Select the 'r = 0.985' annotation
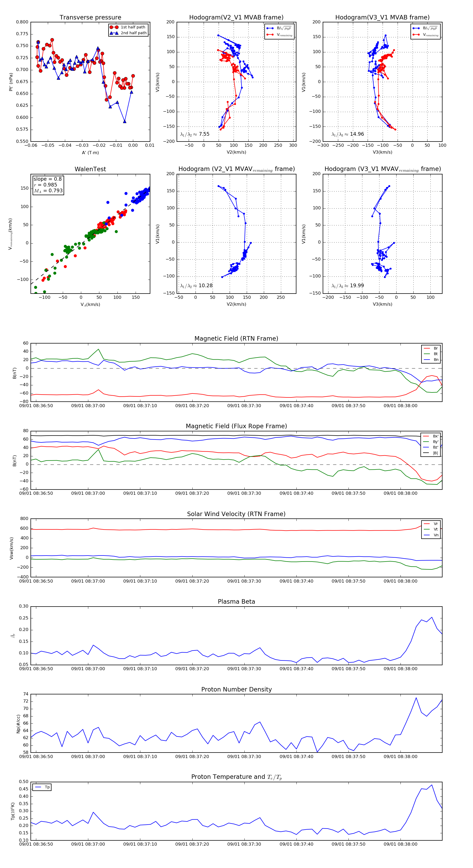Viewport: 473px width, 868px height. click(x=45, y=185)
